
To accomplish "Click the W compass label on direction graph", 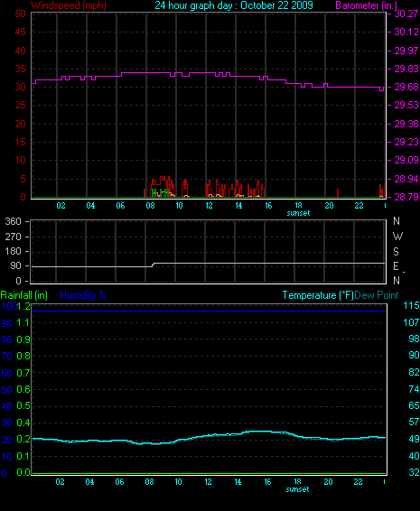I will (x=397, y=237).
